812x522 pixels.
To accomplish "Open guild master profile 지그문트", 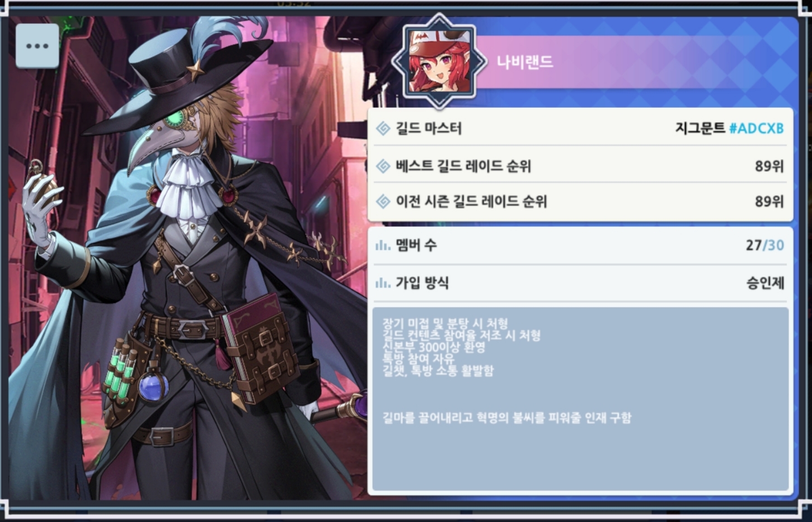I will (x=700, y=128).
